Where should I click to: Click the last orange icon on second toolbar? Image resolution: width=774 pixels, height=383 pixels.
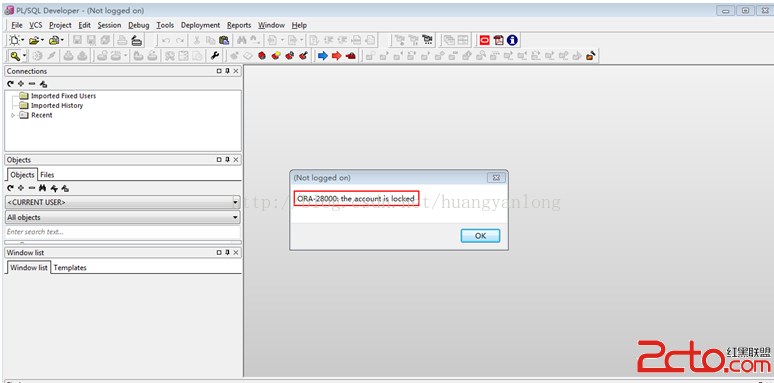591,56
